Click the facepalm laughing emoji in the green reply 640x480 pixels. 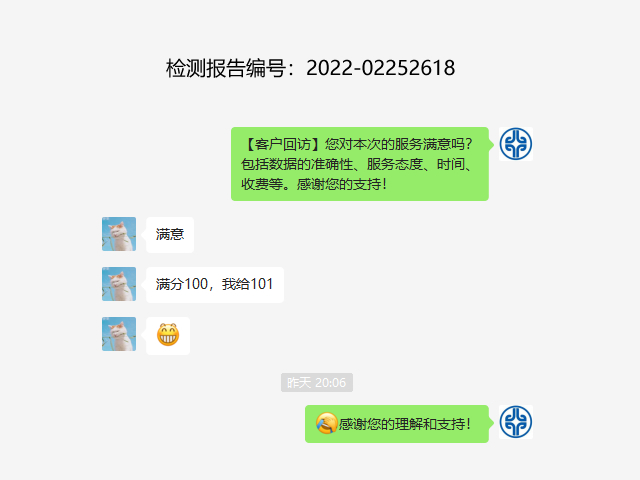click(x=327, y=423)
